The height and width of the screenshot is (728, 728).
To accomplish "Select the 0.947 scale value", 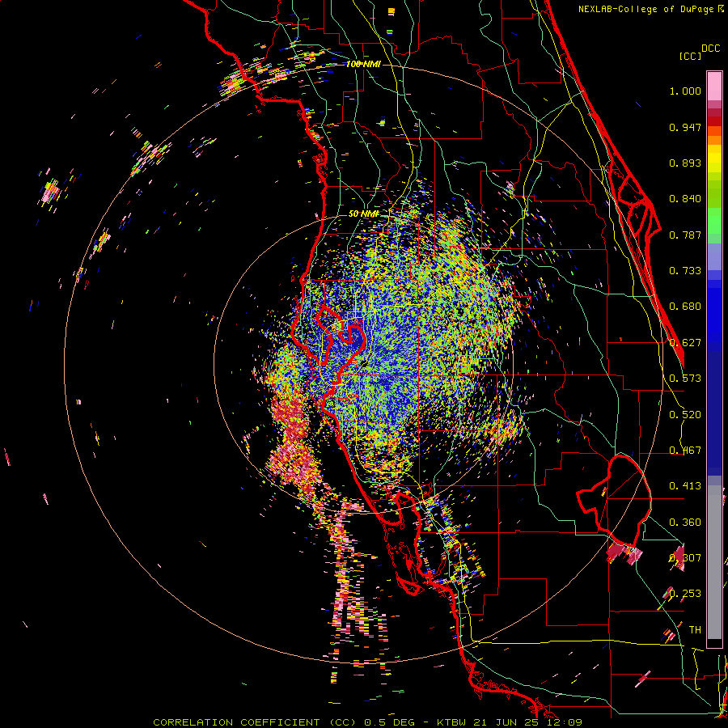I will 685,127.
